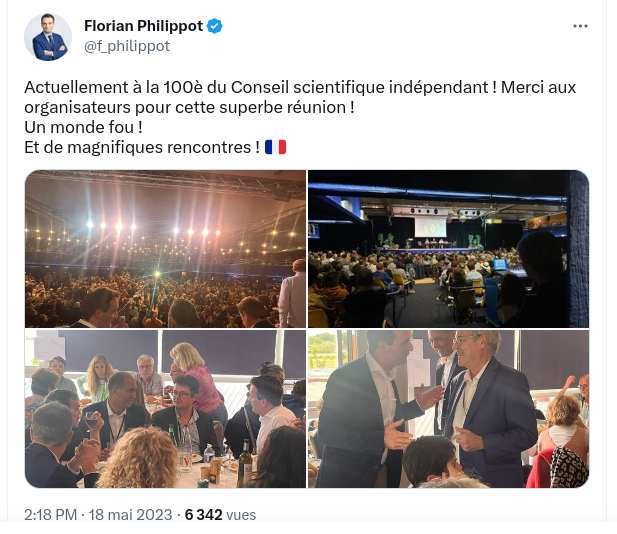Open the tweet's more options menu

pyautogui.click(x=580, y=26)
